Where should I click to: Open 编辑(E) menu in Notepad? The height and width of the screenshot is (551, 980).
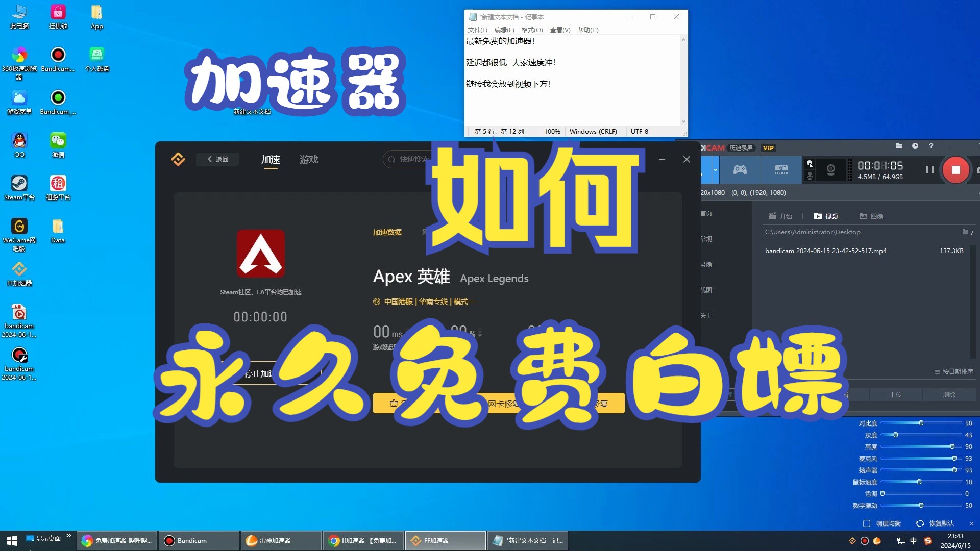[504, 30]
